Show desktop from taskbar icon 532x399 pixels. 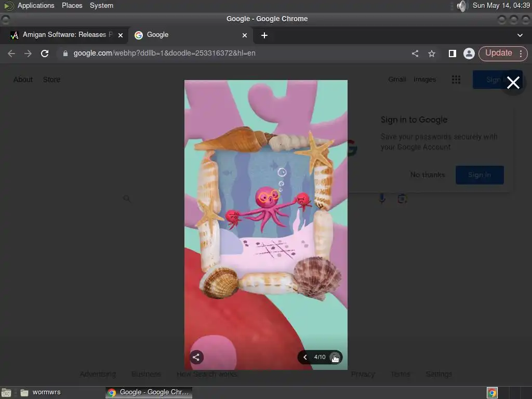coord(6,393)
